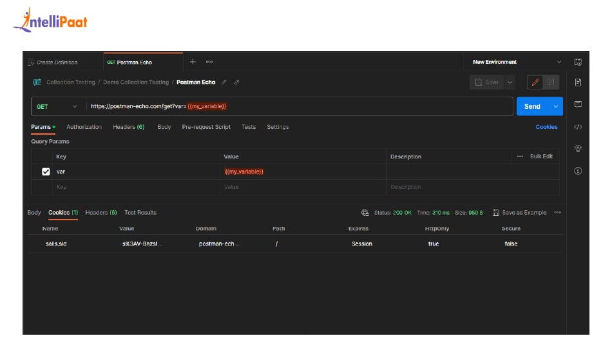This screenshot has width=612, height=364.
Task: Click the request URL field
Action: coord(300,106)
